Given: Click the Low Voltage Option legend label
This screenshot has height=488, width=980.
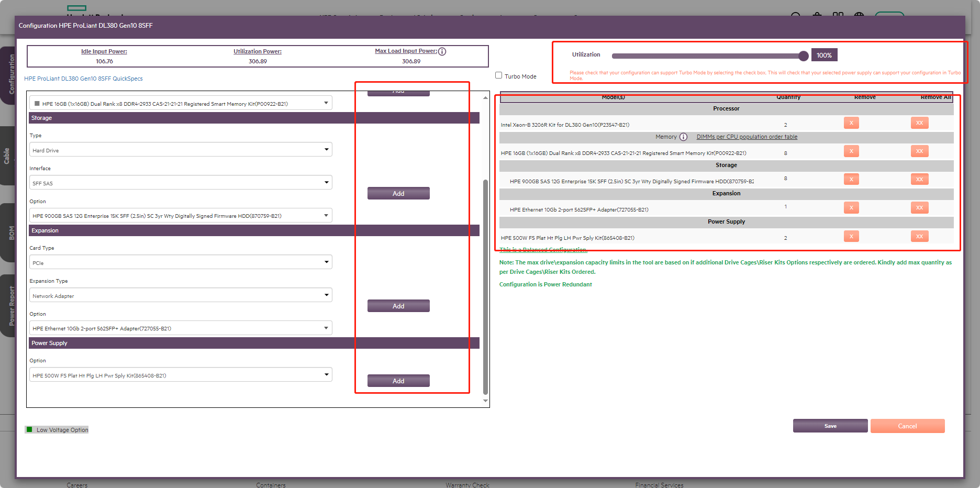Looking at the screenshot, I should tap(62, 430).
